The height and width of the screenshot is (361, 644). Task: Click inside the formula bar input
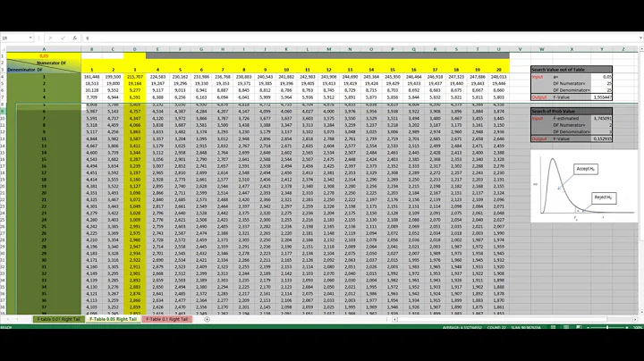coord(361,38)
